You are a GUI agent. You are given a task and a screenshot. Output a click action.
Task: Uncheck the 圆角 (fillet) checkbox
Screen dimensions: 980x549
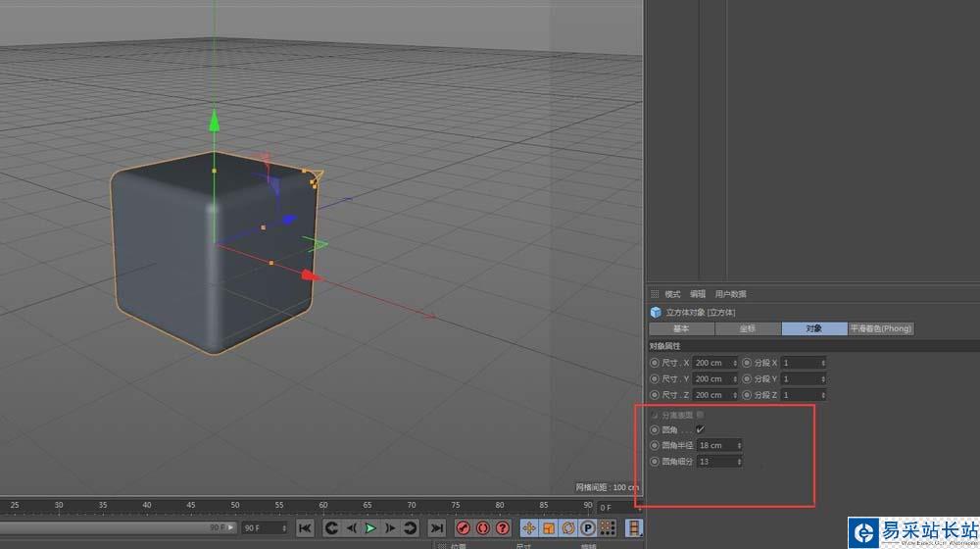(700, 429)
